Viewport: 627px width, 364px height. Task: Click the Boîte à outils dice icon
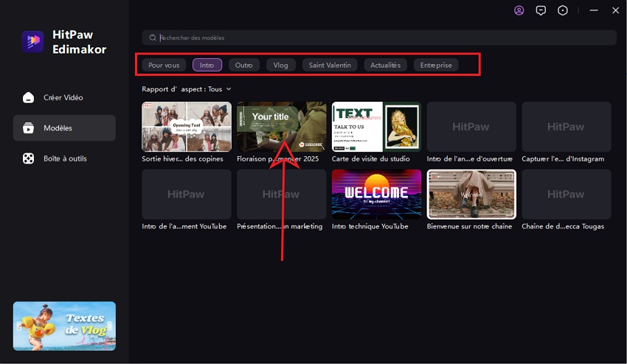[28, 158]
